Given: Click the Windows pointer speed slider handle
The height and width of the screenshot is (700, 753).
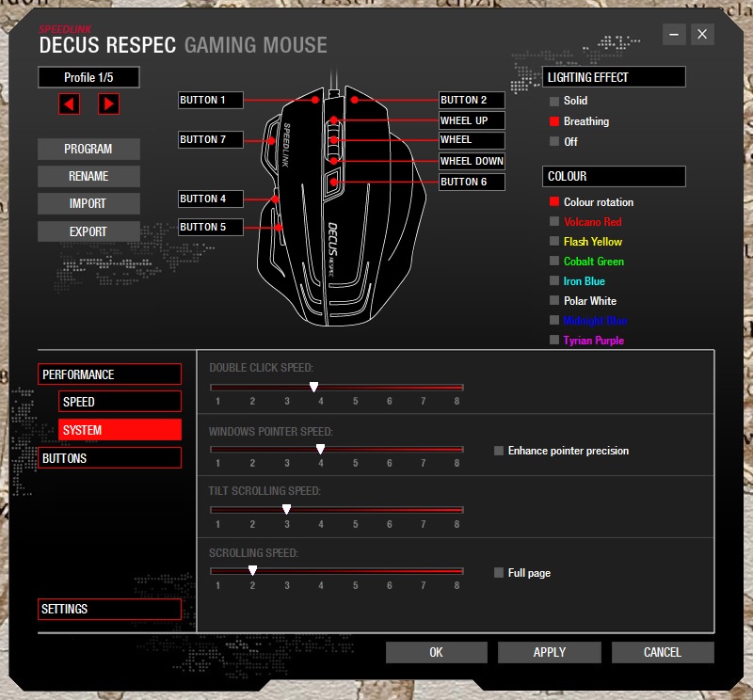Looking at the screenshot, I should click(x=320, y=449).
